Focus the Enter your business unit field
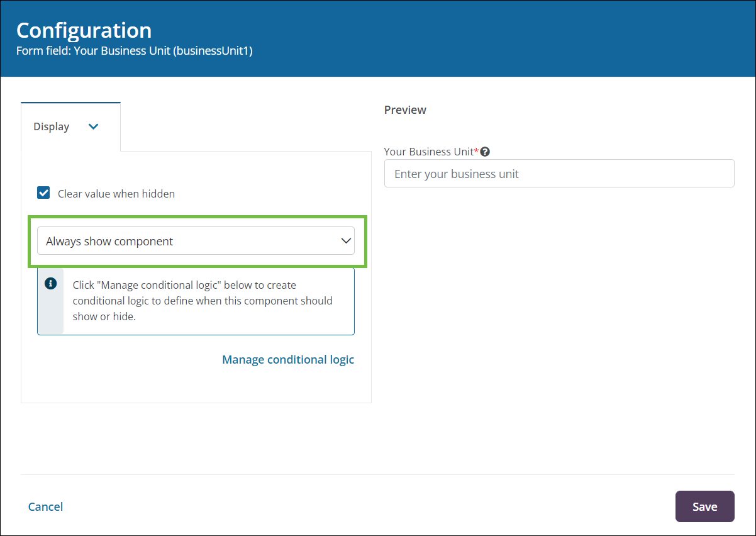The width and height of the screenshot is (756, 536). pyautogui.click(x=559, y=174)
